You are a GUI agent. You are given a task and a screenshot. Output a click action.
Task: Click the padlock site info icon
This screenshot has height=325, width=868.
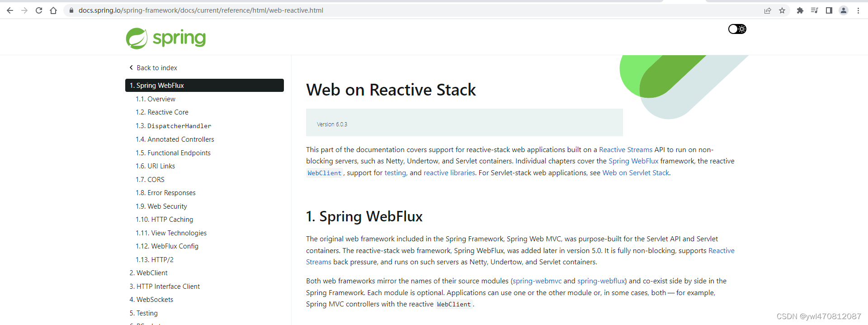(x=71, y=10)
